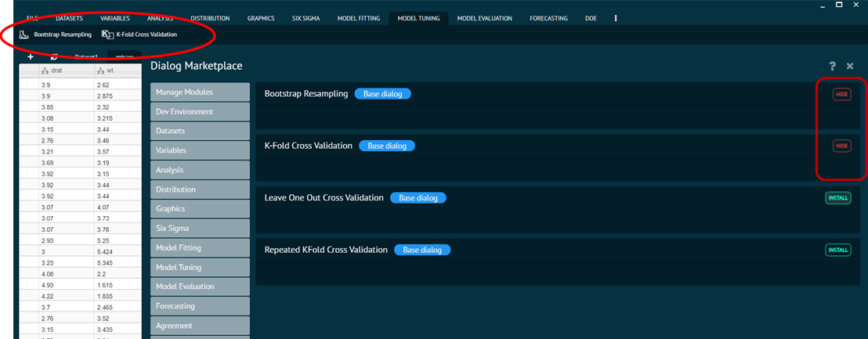The image size is (868, 339).
Task: Close the Dialog Marketplace panel
Action: pyautogui.click(x=850, y=67)
